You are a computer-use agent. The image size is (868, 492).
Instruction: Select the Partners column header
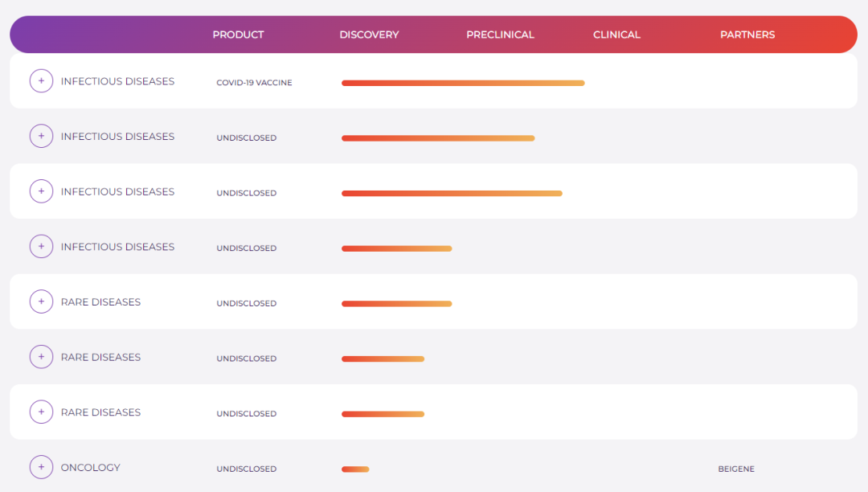coord(747,35)
